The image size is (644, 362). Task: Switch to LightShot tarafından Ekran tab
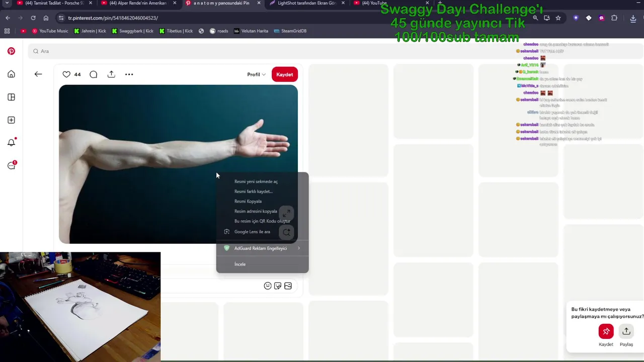pos(307,3)
